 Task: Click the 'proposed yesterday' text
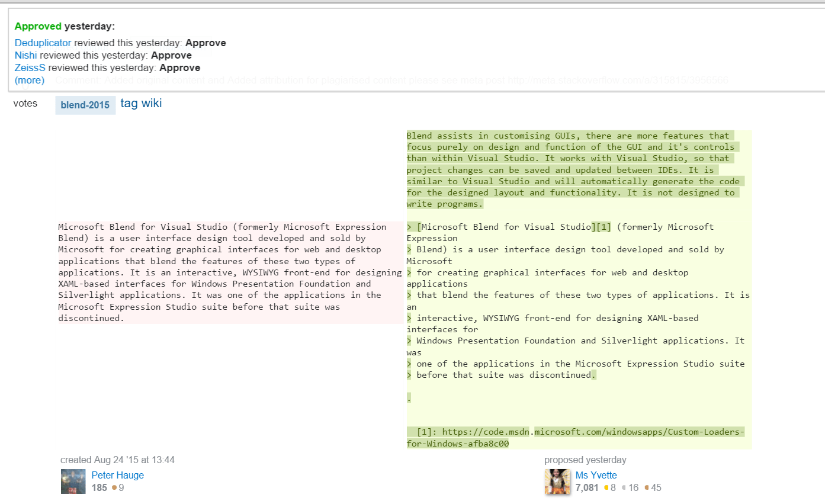pyautogui.click(x=585, y=460)
